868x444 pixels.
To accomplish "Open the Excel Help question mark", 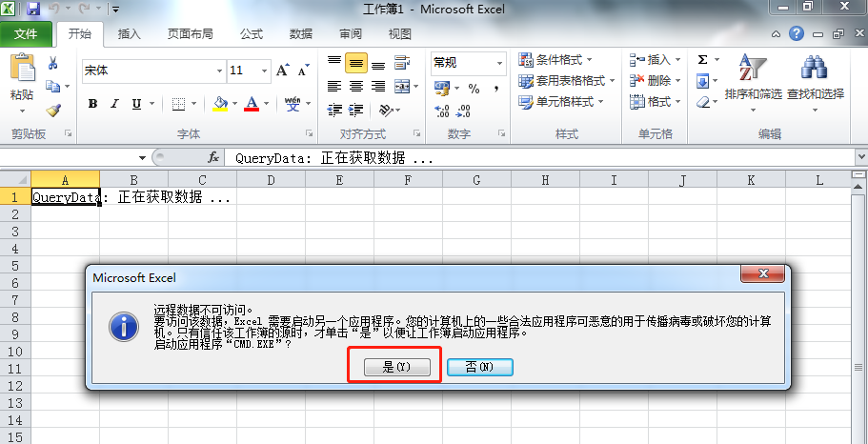I will pos(796,33).
